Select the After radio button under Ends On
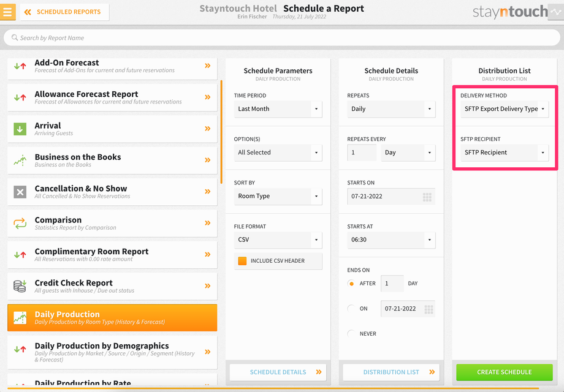The width and height of the screenshot is (564, 392). (x=351, y=284)
